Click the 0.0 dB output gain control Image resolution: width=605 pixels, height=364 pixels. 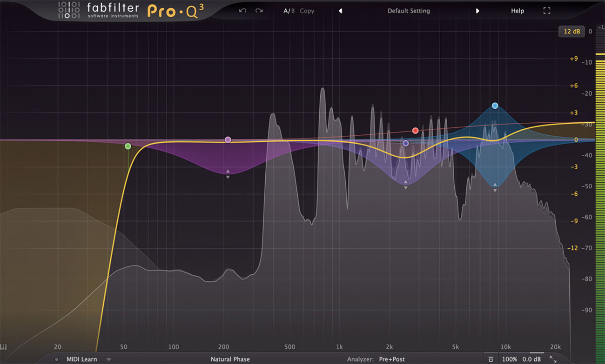(531, 359)
